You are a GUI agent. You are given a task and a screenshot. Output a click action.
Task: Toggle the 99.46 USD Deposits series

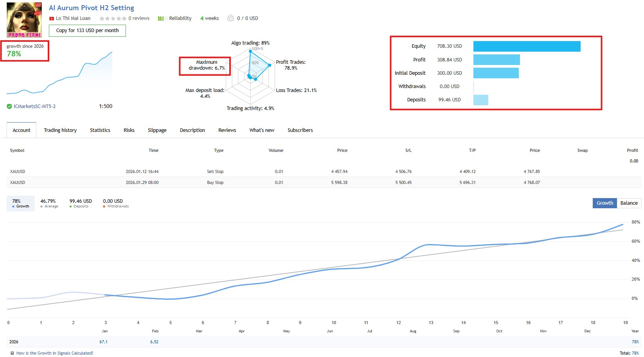coord(81,204)
